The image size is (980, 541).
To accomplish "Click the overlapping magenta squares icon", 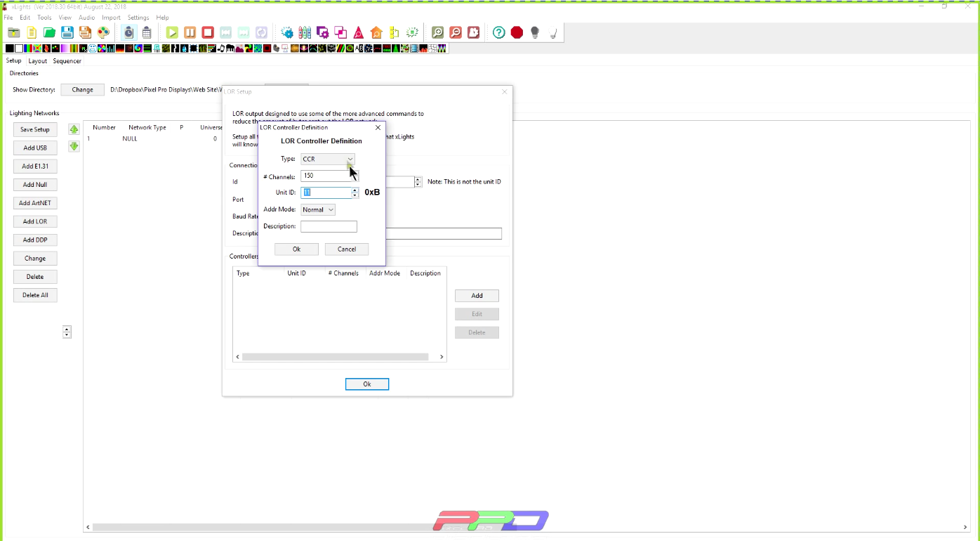I will tap(340, 32).
